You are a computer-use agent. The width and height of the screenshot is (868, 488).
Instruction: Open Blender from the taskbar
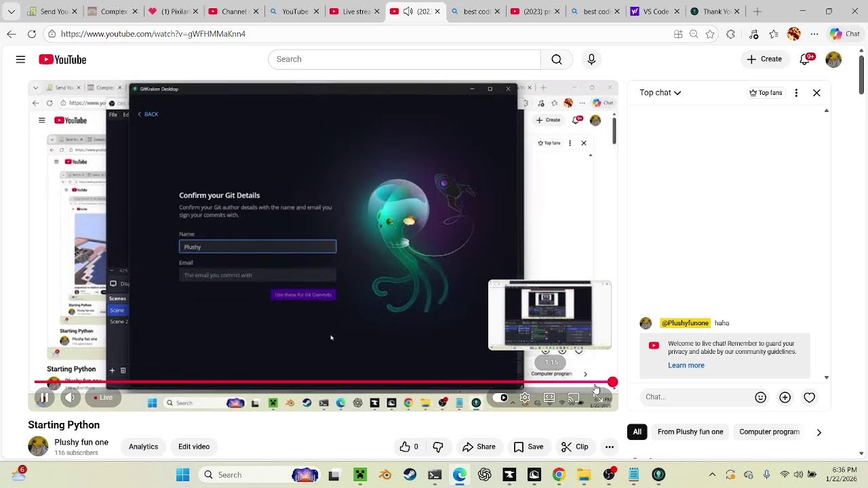[x=384, y=474]
